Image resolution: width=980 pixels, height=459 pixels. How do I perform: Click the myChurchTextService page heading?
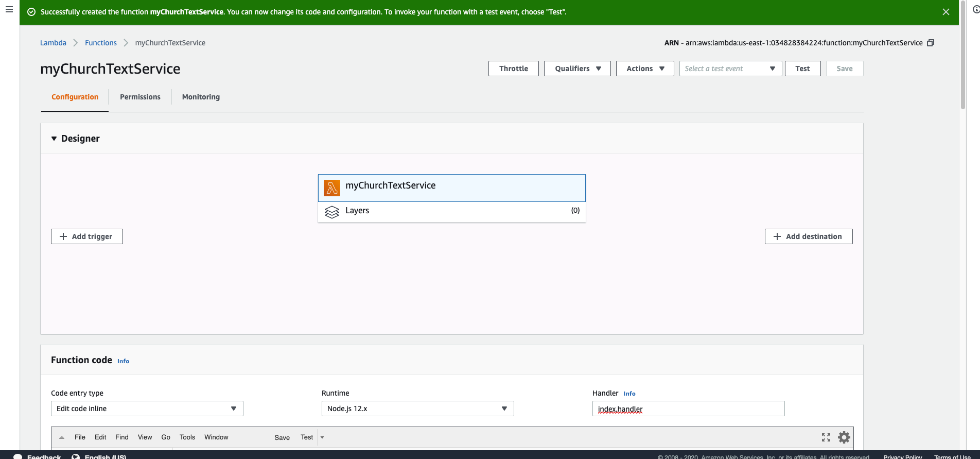(110, 69)
